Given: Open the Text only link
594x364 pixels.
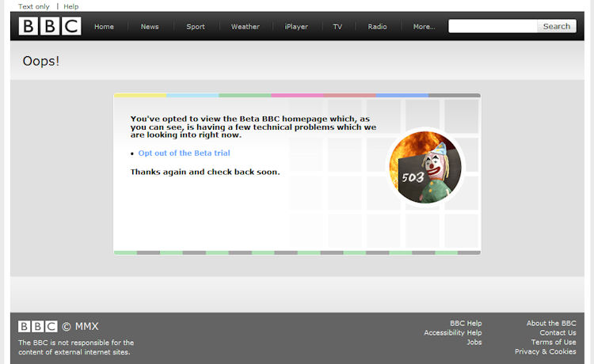Looking at the screenshot, I should 34,6.
